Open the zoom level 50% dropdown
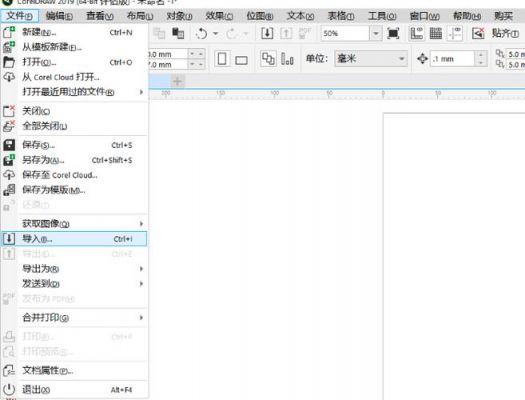 click(x=375, y=33)
